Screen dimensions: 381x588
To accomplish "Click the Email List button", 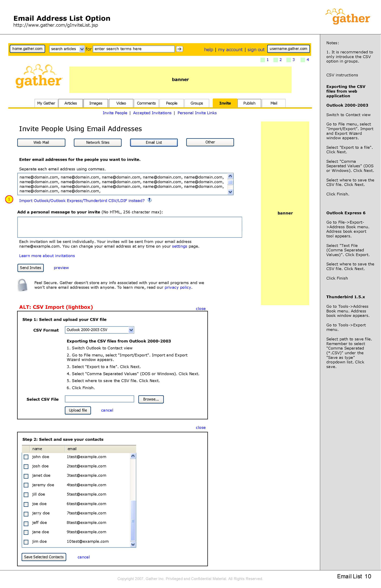I will point(154,142).
